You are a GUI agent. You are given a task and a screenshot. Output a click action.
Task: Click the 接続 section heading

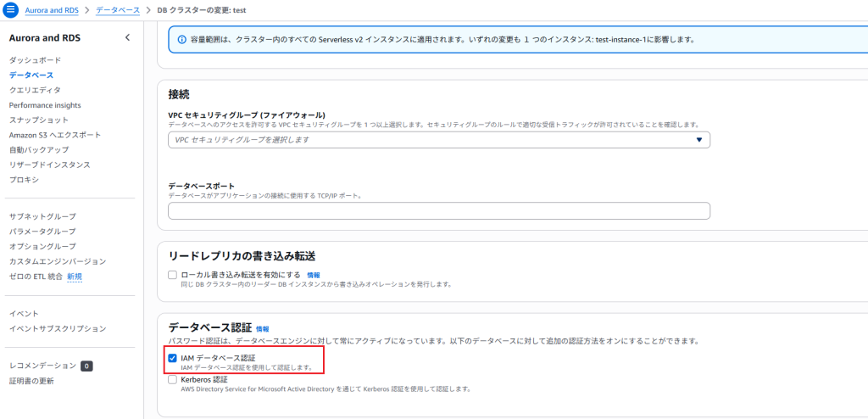(x=179, y=94)
